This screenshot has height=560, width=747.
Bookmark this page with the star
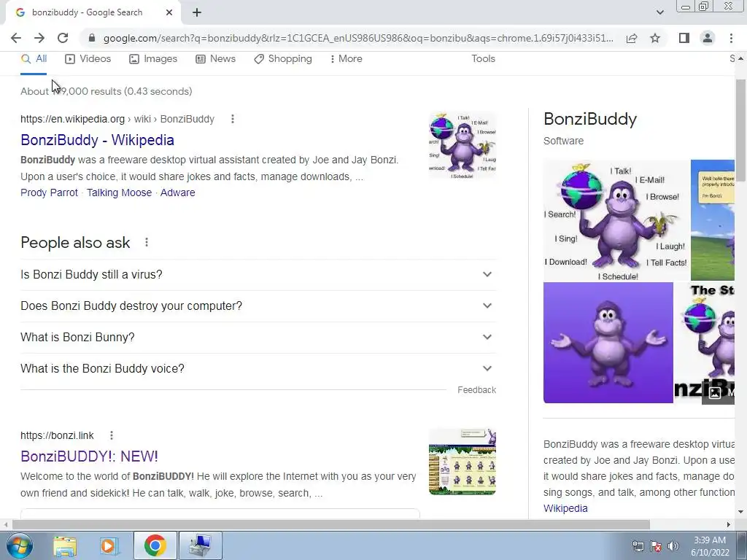tap(655, 38)
